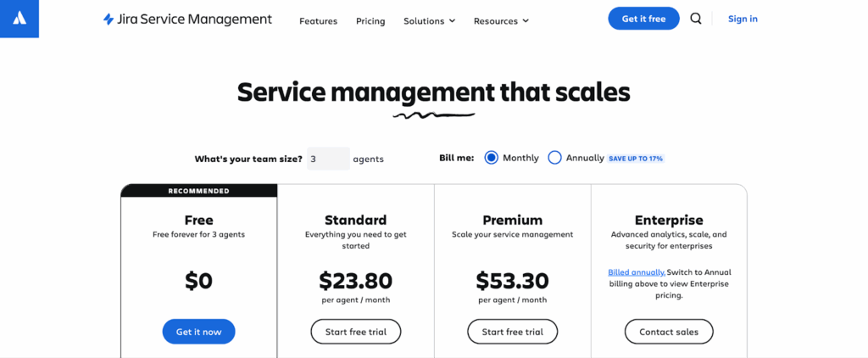Screen dimensions: 868x358
Task: Expand the Solutions dropdown menu
Action: 429,20
